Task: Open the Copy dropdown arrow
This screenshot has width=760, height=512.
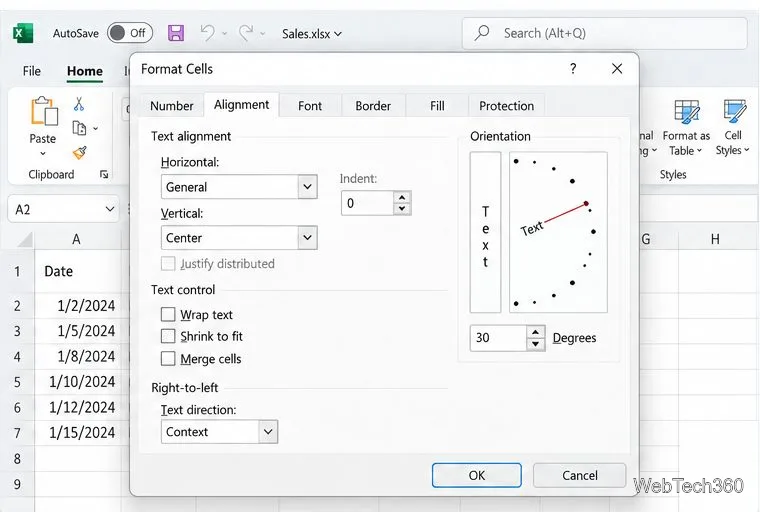Action: (x=95, y=128)
